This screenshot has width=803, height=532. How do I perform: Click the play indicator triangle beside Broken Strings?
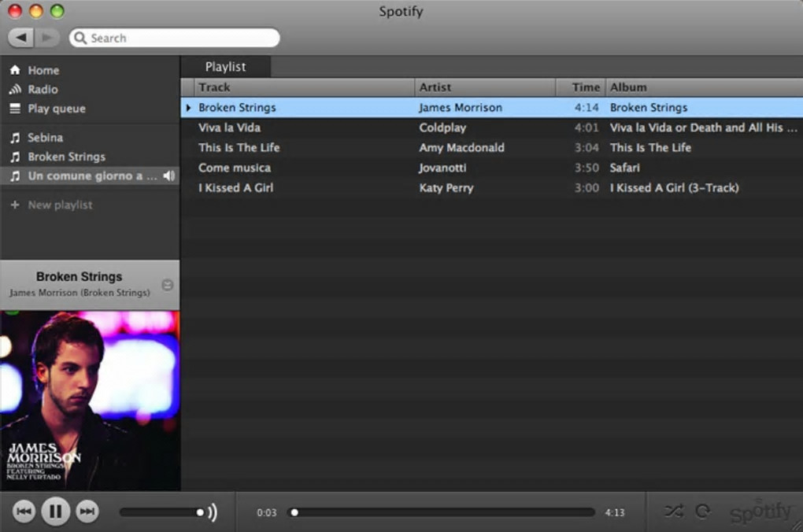pos(188,108)
